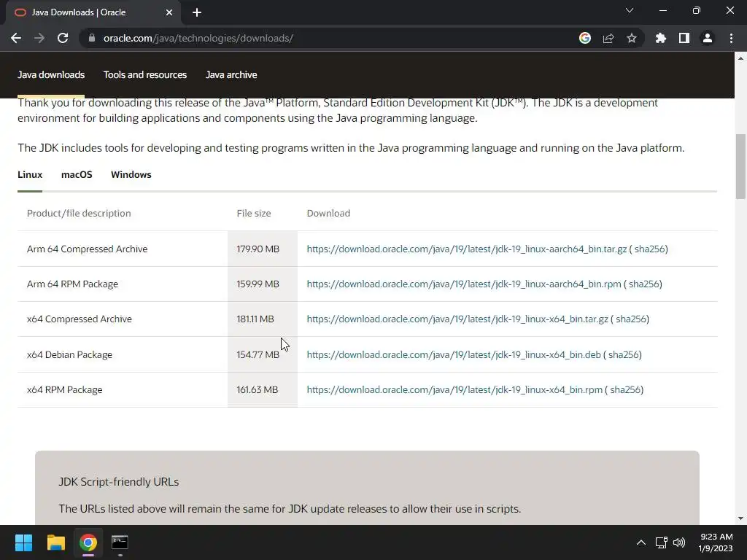Reload the Oracle downloads page
The height and width of the screenshot is (560, 747).
[63, 38]
